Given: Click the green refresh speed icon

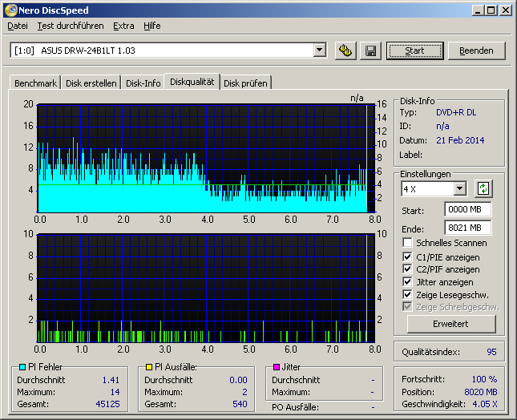Looking at the screenshot, I should tap(483, 189).
